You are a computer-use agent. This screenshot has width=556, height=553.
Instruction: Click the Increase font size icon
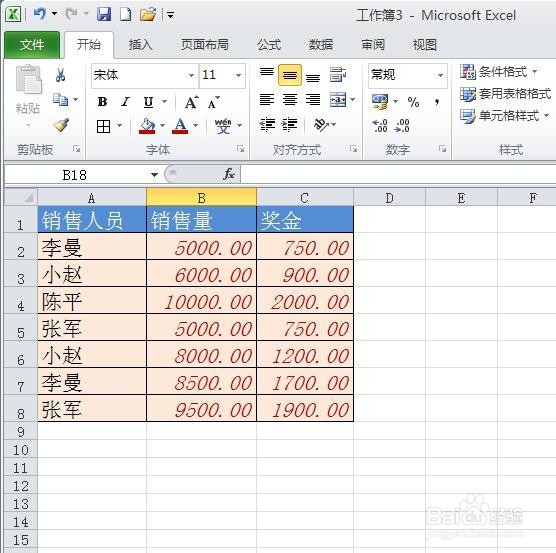pos(192,102)
